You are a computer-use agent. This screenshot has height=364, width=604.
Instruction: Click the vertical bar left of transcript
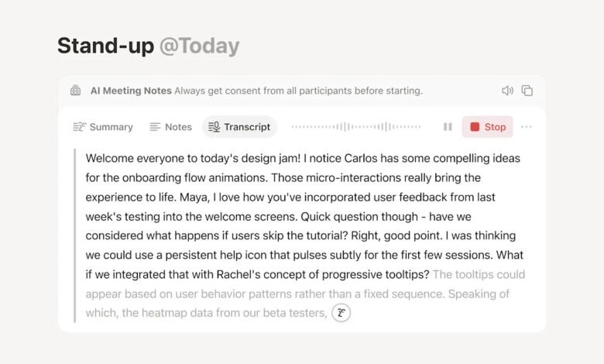[74, 235]
